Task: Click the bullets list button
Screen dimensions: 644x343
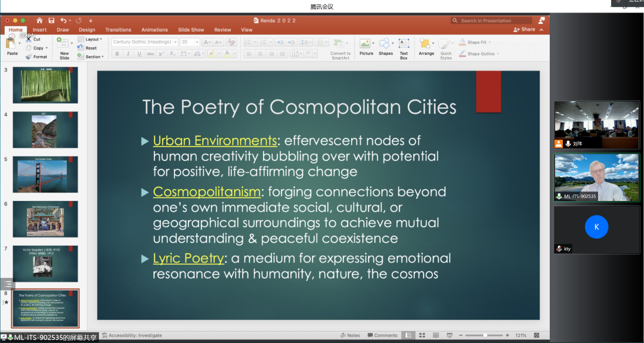Action: pyautogui.click(x=247, y=42)
